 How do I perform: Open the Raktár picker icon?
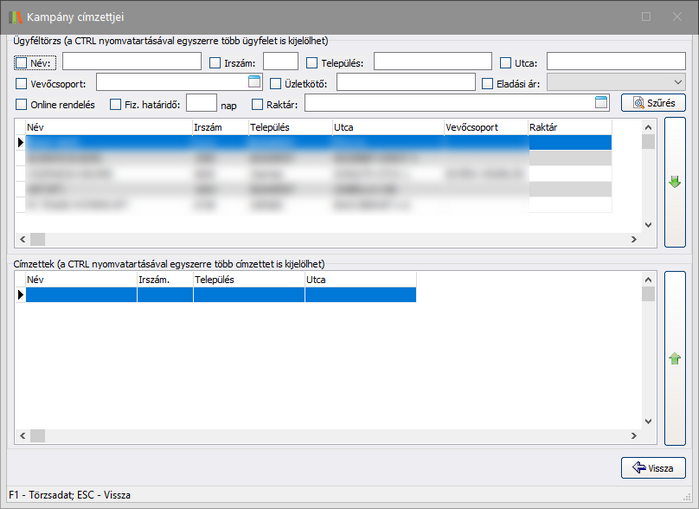pos(601,103)
